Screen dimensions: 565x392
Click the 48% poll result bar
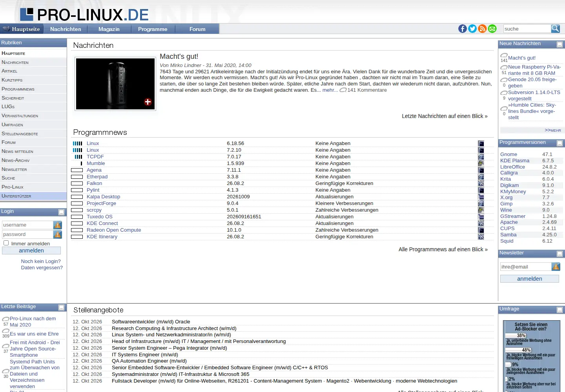point(519,350)
